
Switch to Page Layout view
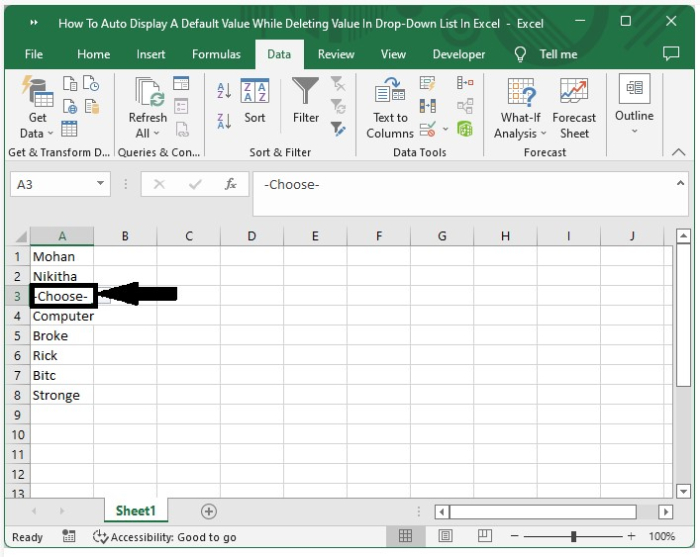click(x=445, y=536)
